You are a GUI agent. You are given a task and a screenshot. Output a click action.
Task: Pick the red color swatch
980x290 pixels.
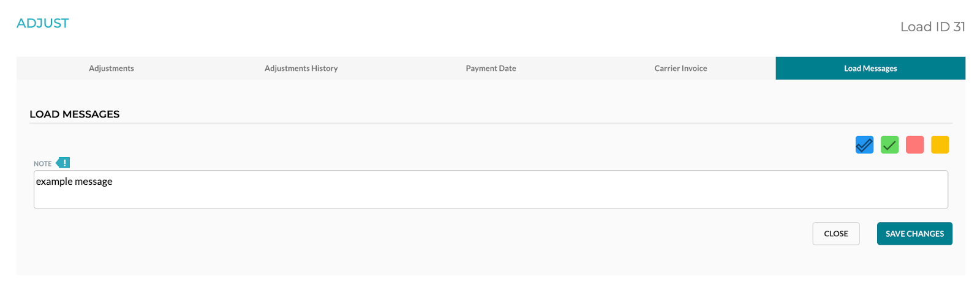tap(914, 145)
